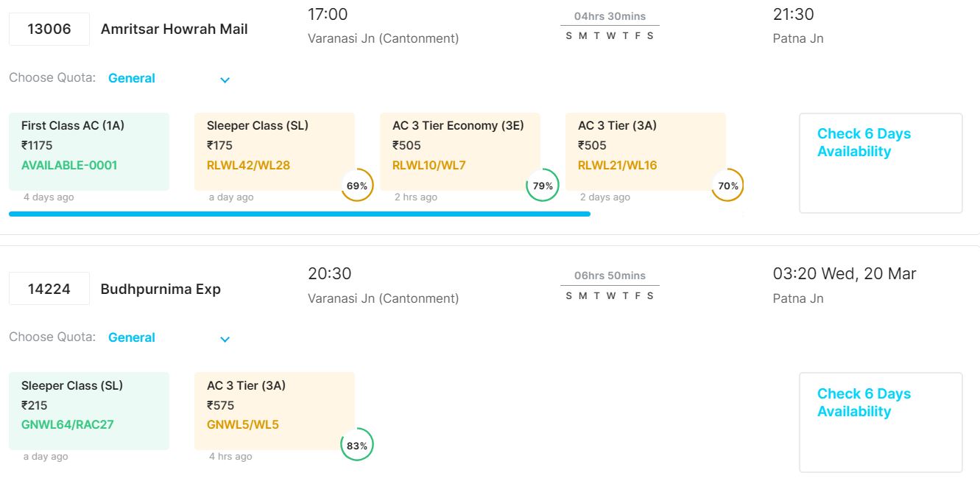Click the 69% prediction circle on Sleeper Class
The width and height of the screenshot is (980, 484).
pos(357,186)
